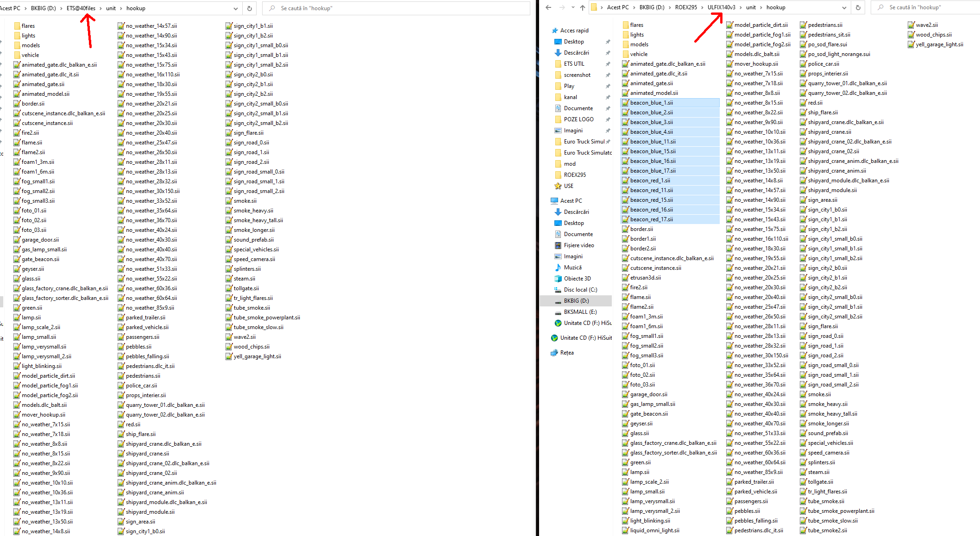Select the beacon_blue_1.sii file
This screenshot has height=536, width=980.
pyautogui.click(x=651, y=103)
